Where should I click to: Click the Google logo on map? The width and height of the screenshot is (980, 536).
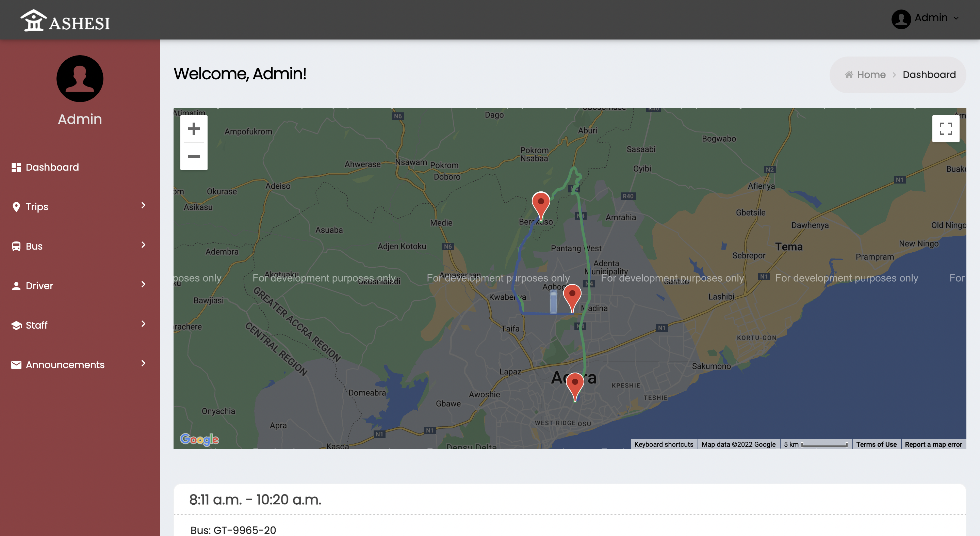click(199, 440)
